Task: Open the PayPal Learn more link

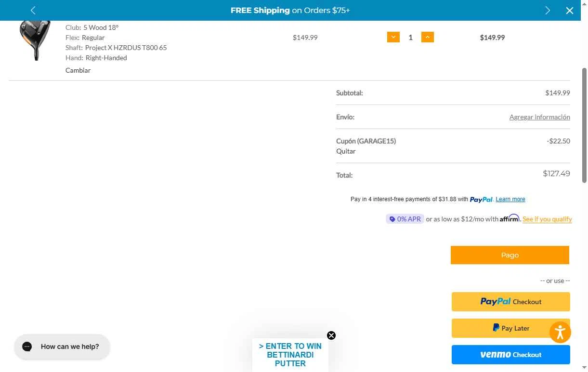Action: (x=510, y=199)
